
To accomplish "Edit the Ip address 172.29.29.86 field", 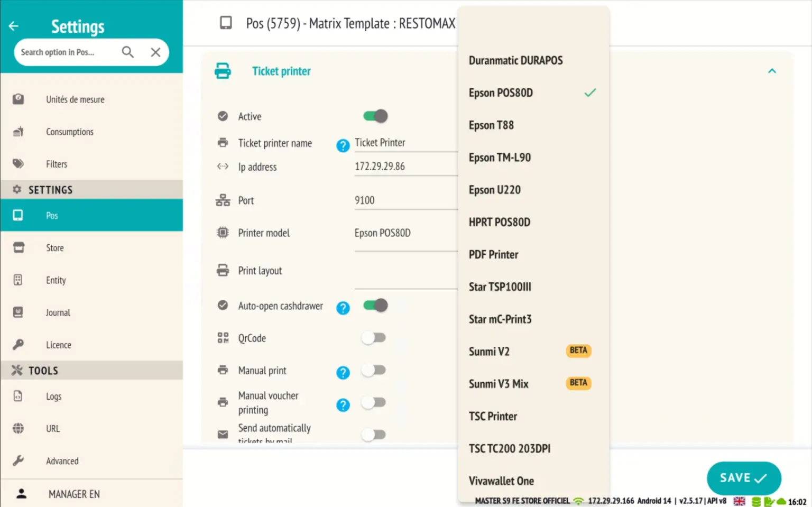I will tap(406, 167).
